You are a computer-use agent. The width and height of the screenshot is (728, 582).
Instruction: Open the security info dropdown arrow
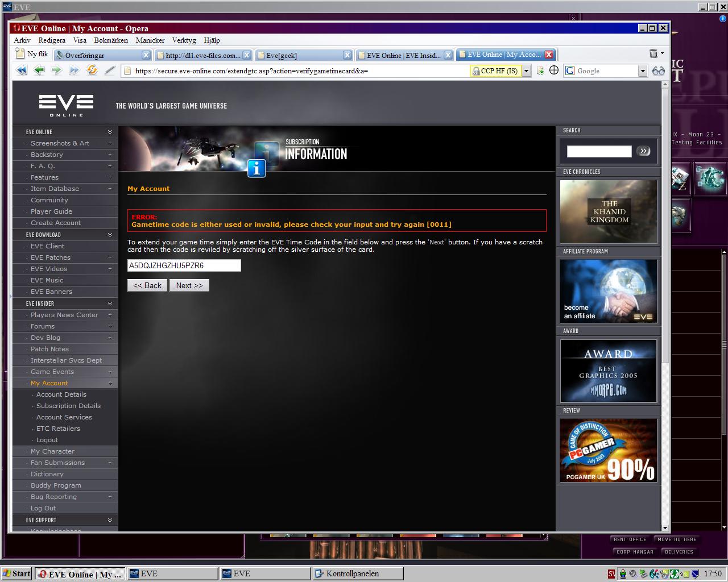527,70
